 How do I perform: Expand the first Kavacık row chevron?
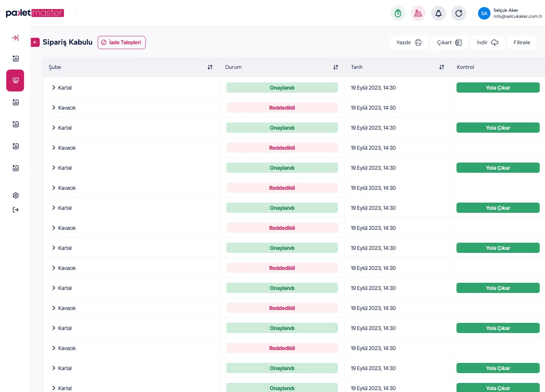[x=54, y=108]
